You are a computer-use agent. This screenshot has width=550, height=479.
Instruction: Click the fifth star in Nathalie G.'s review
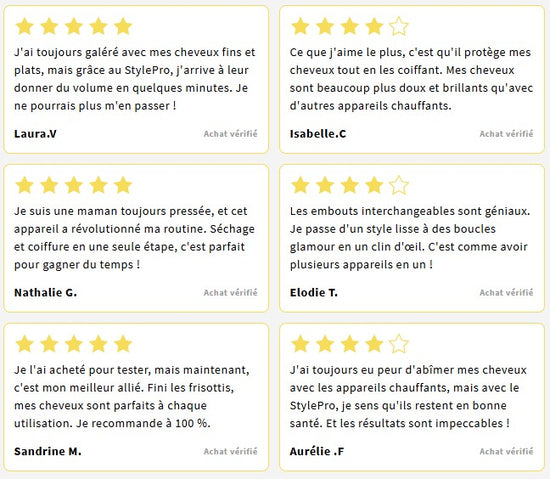(x=123, y=185)
